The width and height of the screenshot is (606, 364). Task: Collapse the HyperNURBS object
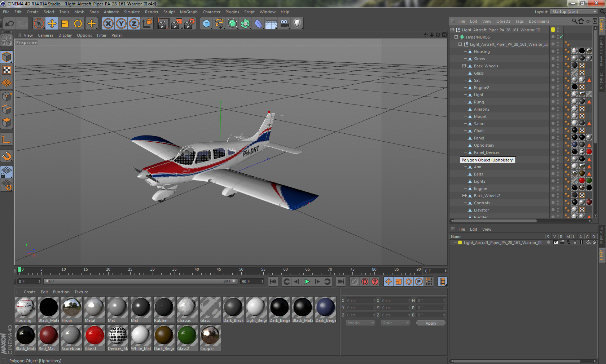click(456, 37)
